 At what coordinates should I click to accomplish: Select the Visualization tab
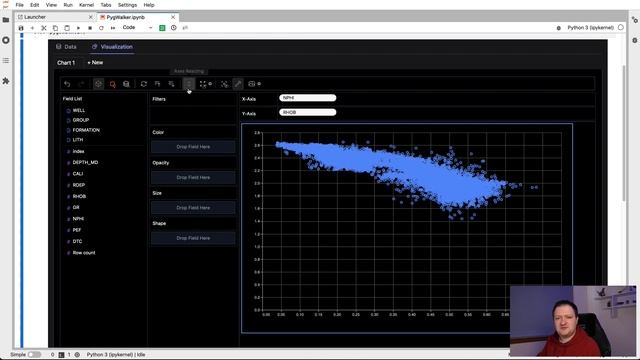tap(112, 47)
